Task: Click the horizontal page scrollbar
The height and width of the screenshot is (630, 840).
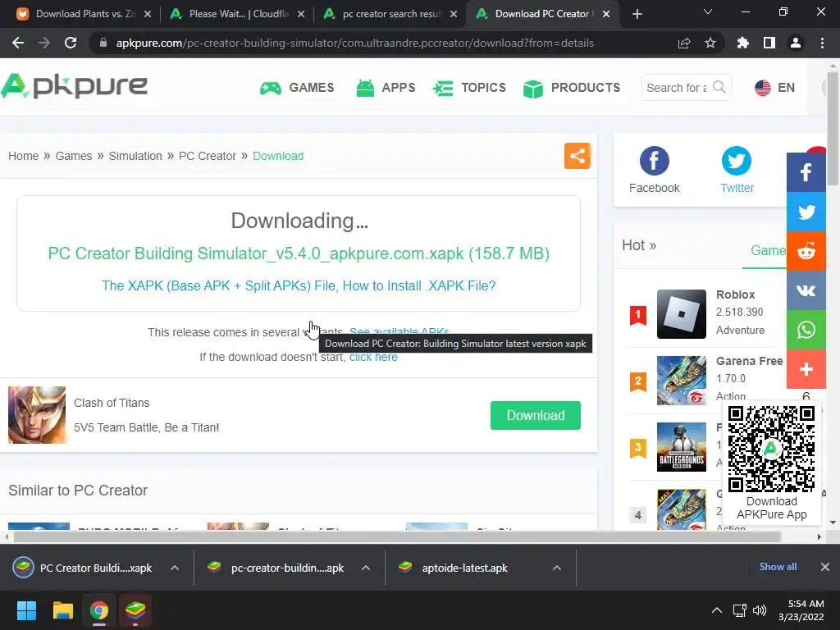Action: pos(397,536)
